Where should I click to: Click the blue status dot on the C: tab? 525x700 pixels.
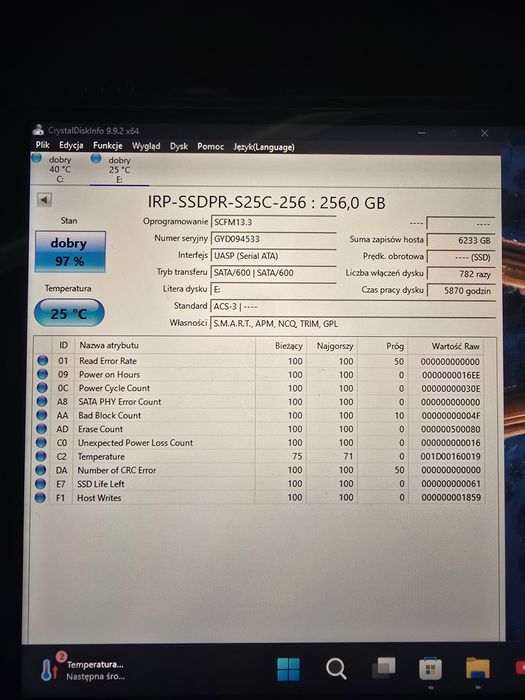[x=37, y=158]
